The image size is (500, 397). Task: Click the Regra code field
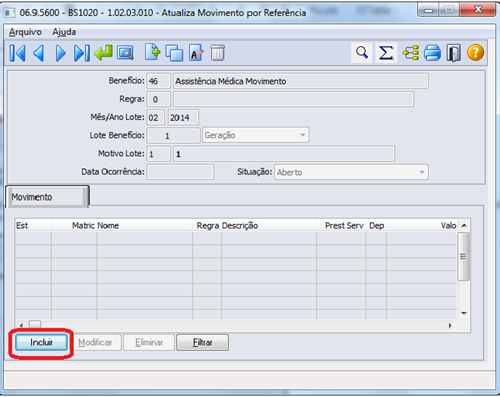point(159,99)
